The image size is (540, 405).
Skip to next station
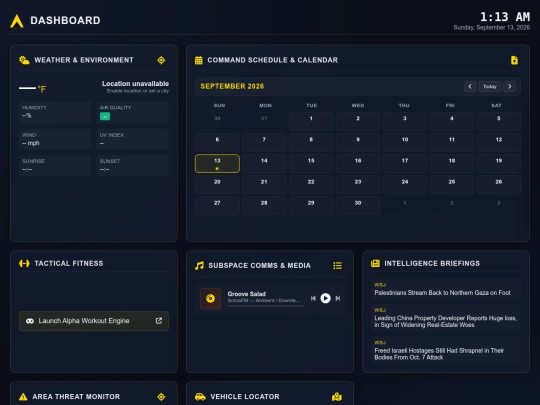[x=338, y=298]
